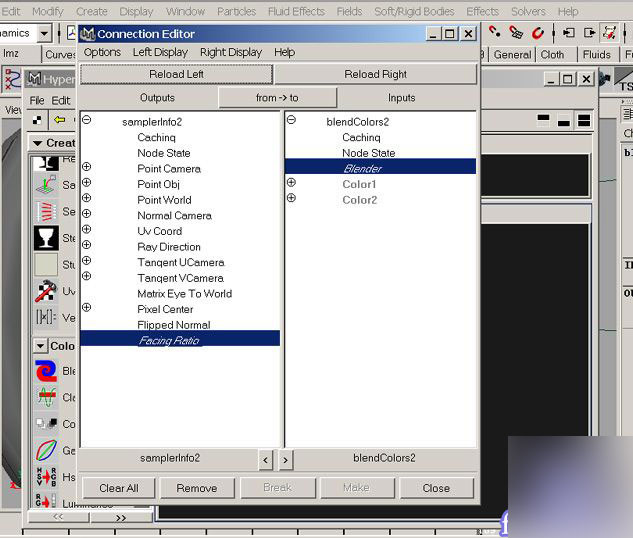The width and height of the screenshot is (633, 538).
Task: Click the Close button at bottom
Action: (x=436, y=488)
